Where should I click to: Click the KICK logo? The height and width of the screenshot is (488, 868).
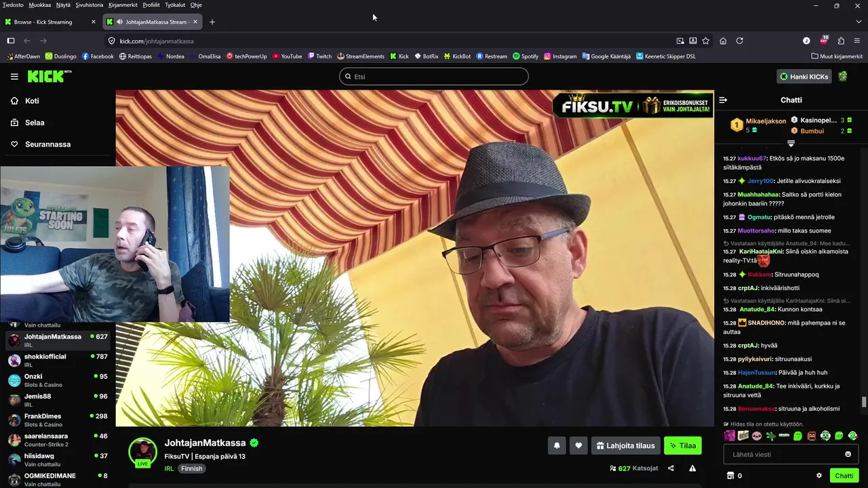pos(50,76)
